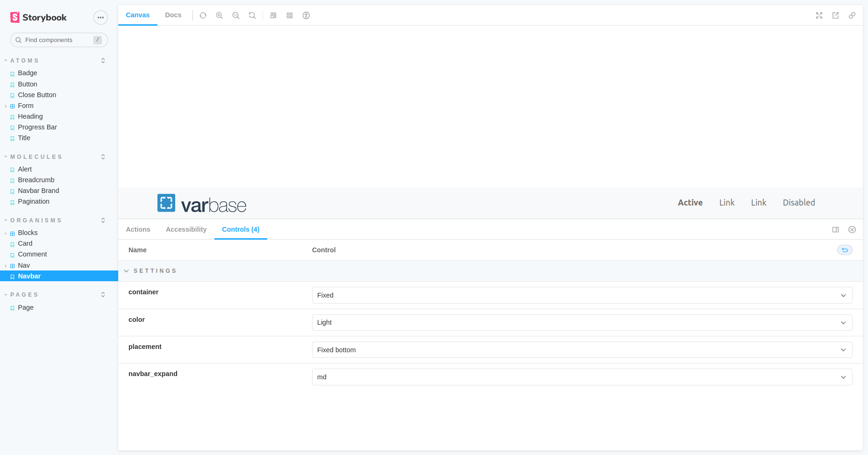Switch to the Docs tab
The width and height of the screenshot is (868, 455).
(173, 15)
